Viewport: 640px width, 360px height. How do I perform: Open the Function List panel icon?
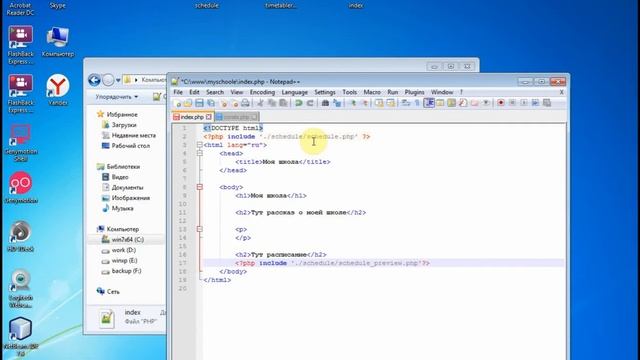click(x=462, y=103)
